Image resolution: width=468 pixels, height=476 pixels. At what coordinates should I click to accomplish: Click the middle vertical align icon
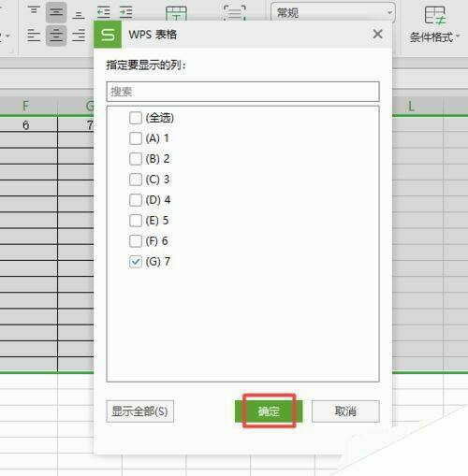coord(56,12)
